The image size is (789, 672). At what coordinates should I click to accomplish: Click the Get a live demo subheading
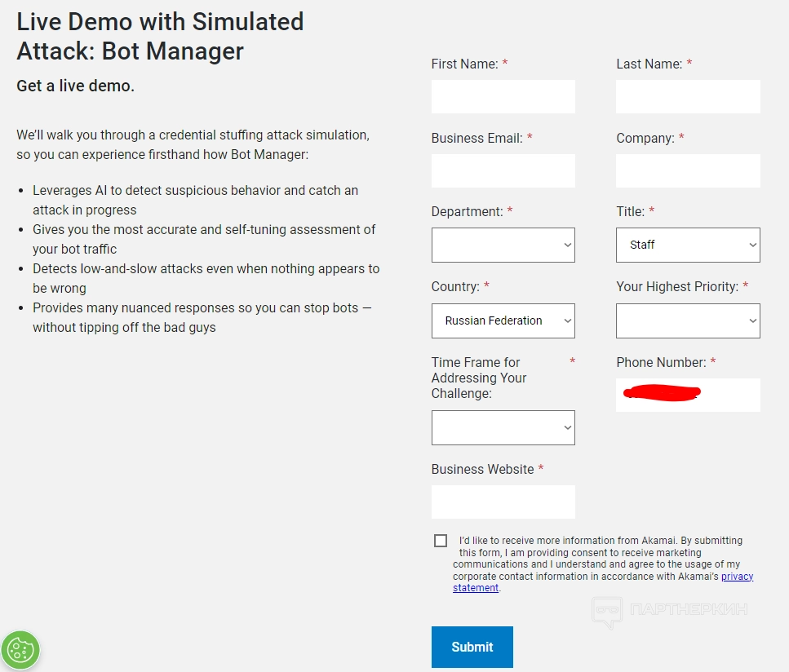[x=75, y=86]
